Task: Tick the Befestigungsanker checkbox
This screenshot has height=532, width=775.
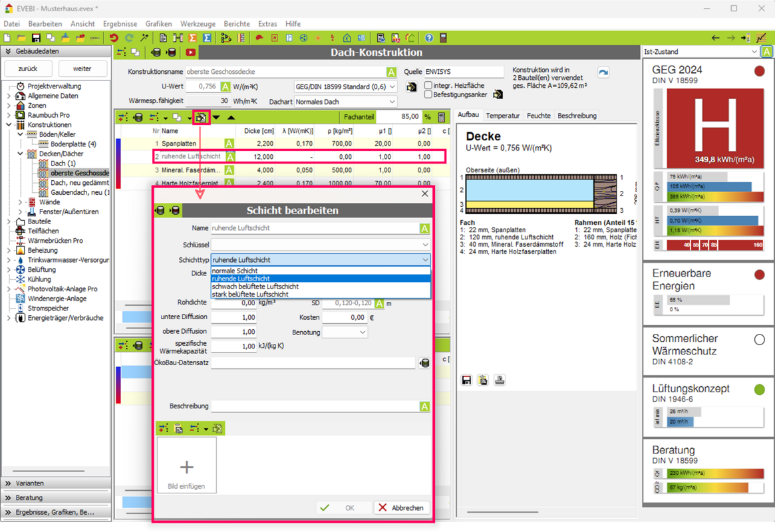Action: (428, 95)
